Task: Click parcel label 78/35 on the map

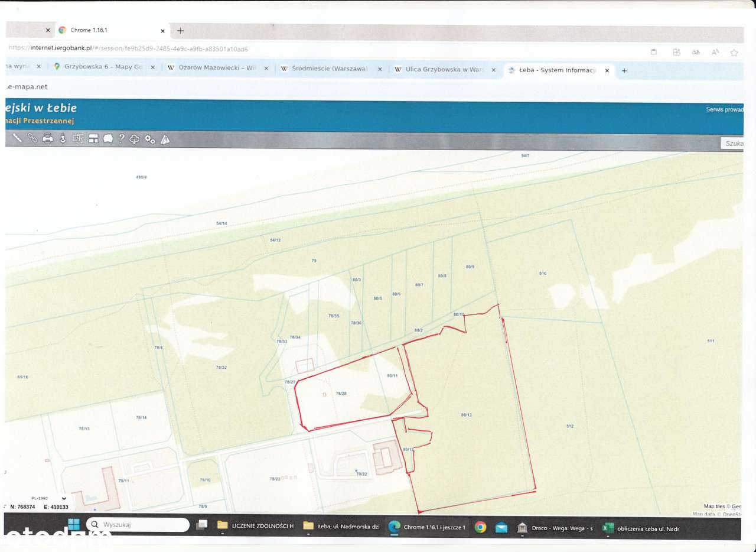Action: [x=334, y=316]
